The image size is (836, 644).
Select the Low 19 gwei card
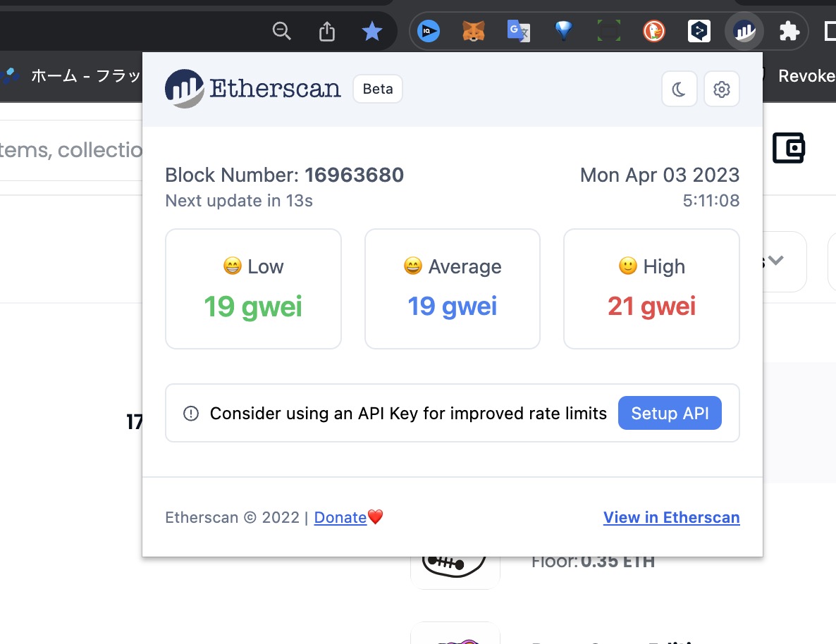tap(253, 289)
